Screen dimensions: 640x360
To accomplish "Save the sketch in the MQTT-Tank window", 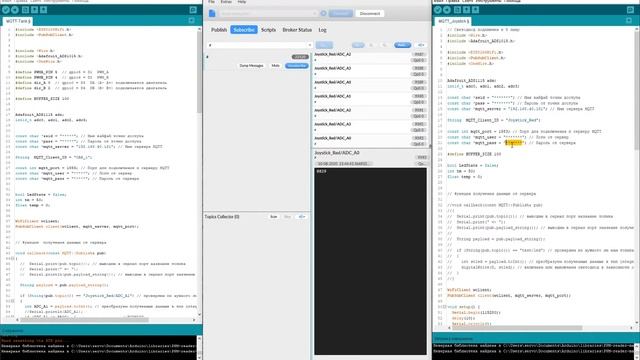I will tap(43, 9).
